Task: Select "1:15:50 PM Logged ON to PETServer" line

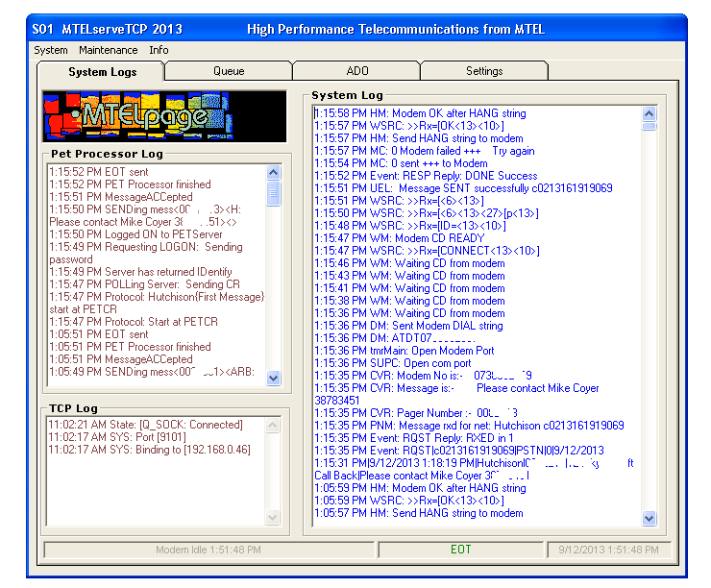Action: [136, 234]
